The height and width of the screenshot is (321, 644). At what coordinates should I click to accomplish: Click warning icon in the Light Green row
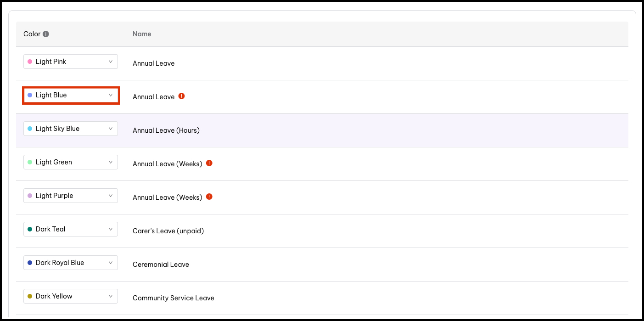(209, 163)
